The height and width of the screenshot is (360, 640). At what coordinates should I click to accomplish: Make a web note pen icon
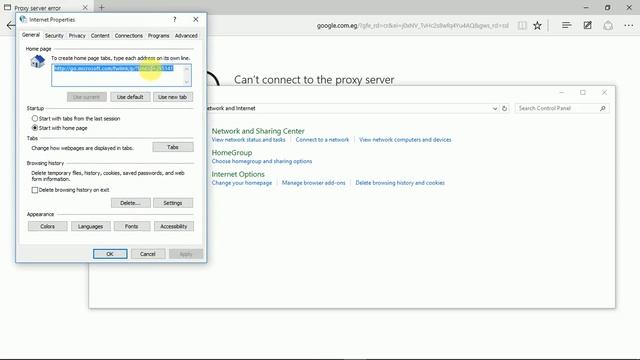tap(587, 25)
